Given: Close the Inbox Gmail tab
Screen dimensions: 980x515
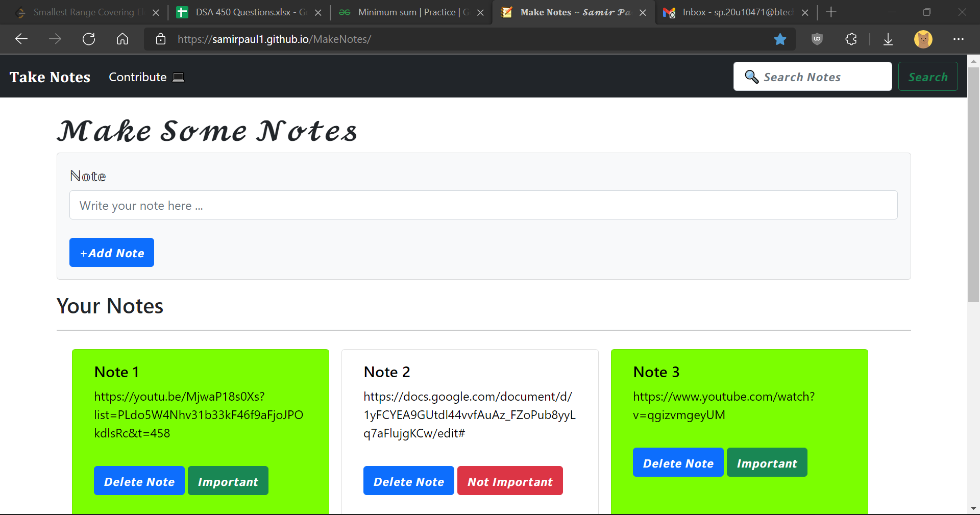Looking at the screenshot, I should (x=805, y=12).
